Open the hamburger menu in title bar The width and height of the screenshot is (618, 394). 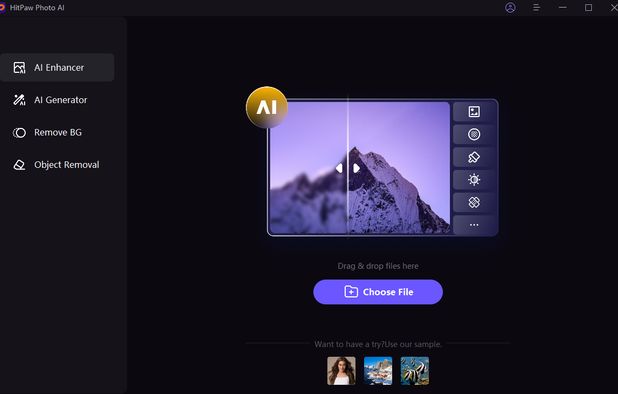click(536, 7)
